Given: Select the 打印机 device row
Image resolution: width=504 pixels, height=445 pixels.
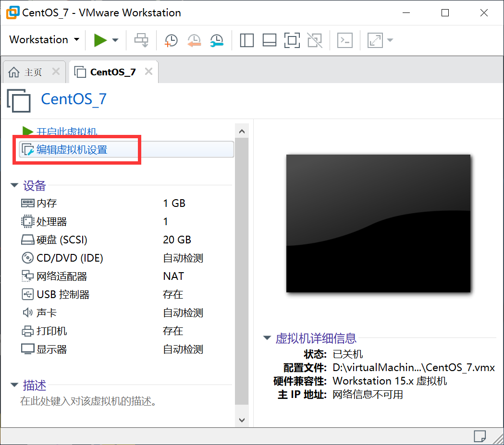Looking at the screenshot, I should pyautogui.click(x=126, y=331).
